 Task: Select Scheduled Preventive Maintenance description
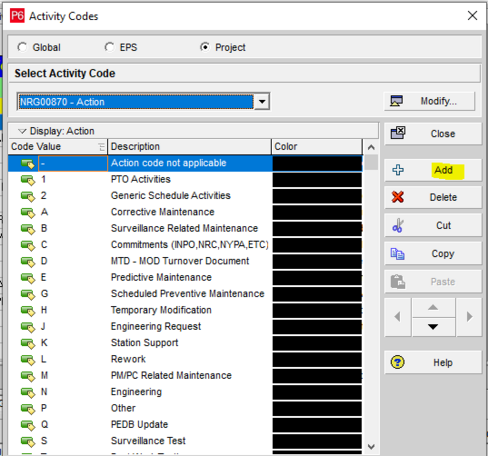click(x=187, y=294)
